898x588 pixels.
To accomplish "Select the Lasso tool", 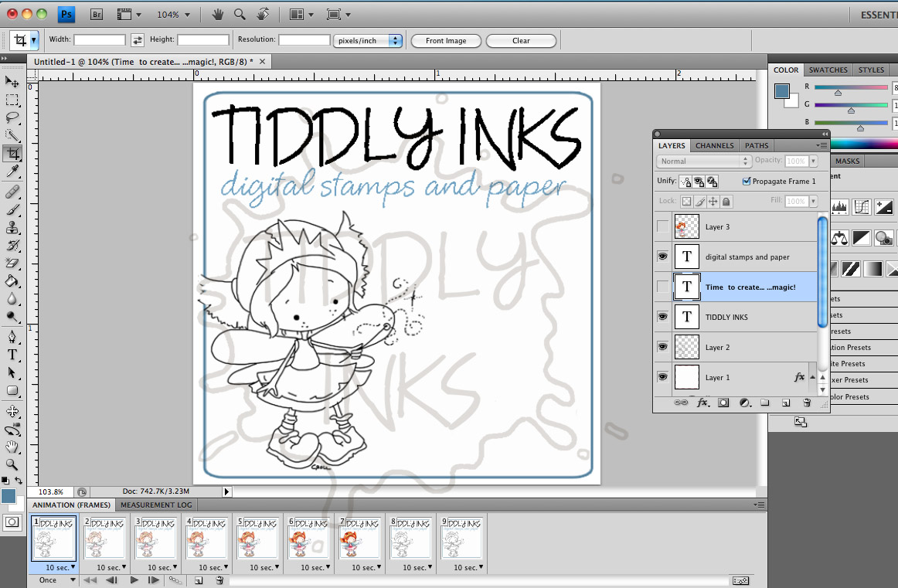I will [x=12, y=118].
